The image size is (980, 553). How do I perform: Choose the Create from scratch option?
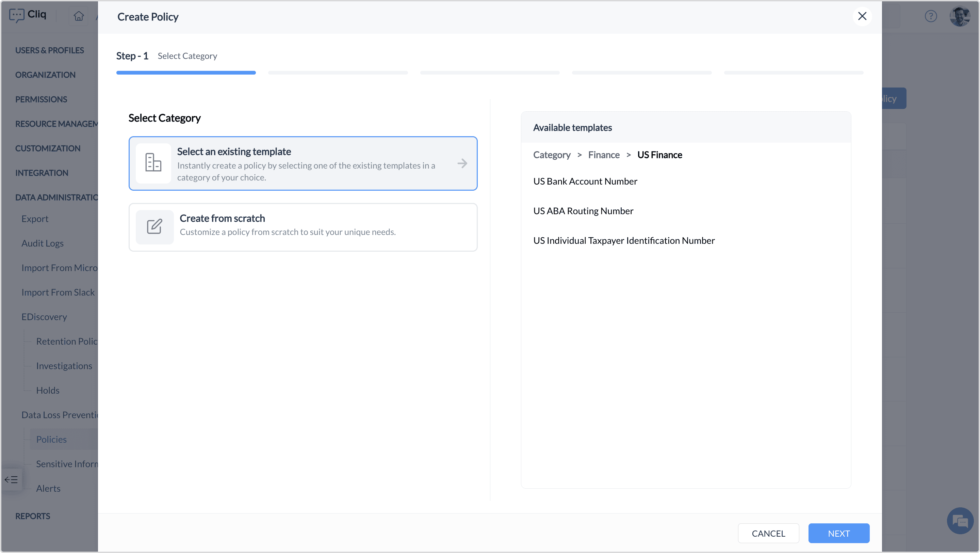coord(303,227)
